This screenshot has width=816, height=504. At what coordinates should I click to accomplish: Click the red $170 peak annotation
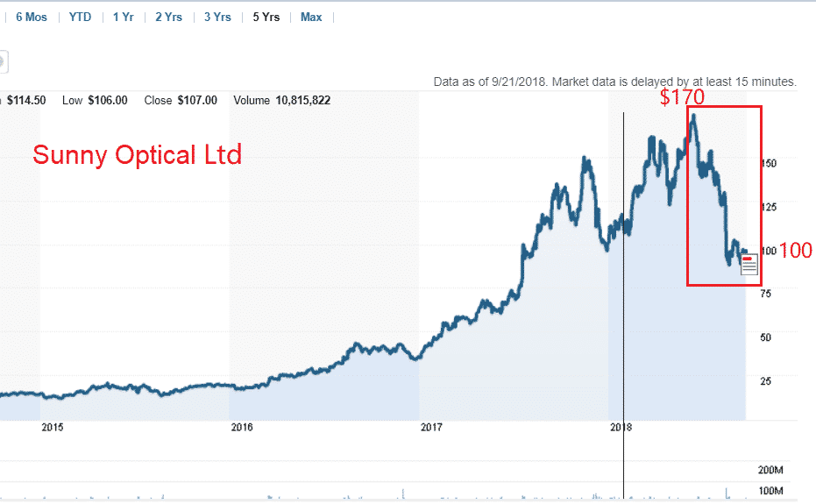[682, 97]
